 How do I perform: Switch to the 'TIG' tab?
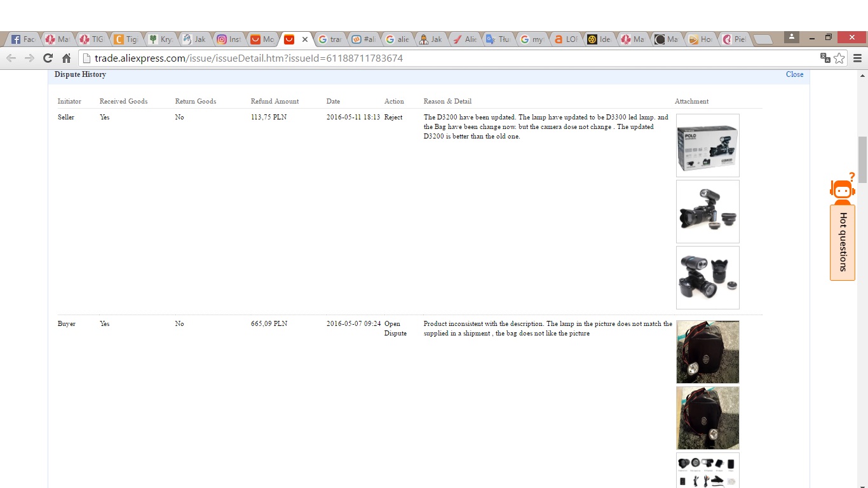pos(92,39)
